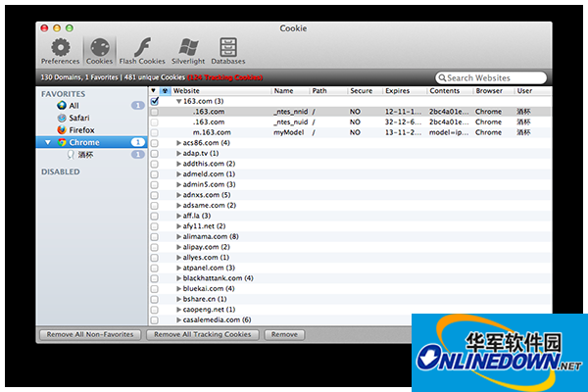Select the _ntes_nuid cookie name cell
Screen dimensions: 588x392
291,122
